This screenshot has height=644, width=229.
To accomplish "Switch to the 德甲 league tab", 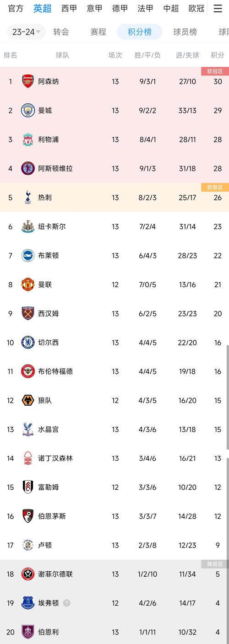I will [120, 8].
